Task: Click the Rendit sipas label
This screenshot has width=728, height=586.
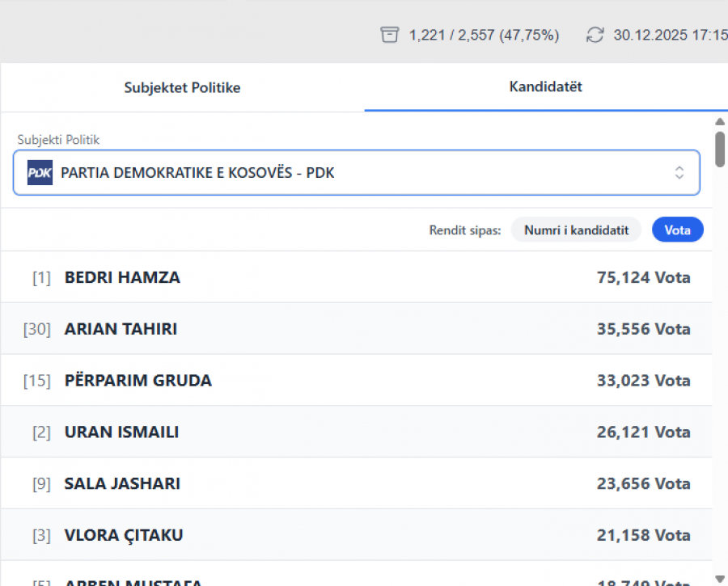Action: point(465,230)
